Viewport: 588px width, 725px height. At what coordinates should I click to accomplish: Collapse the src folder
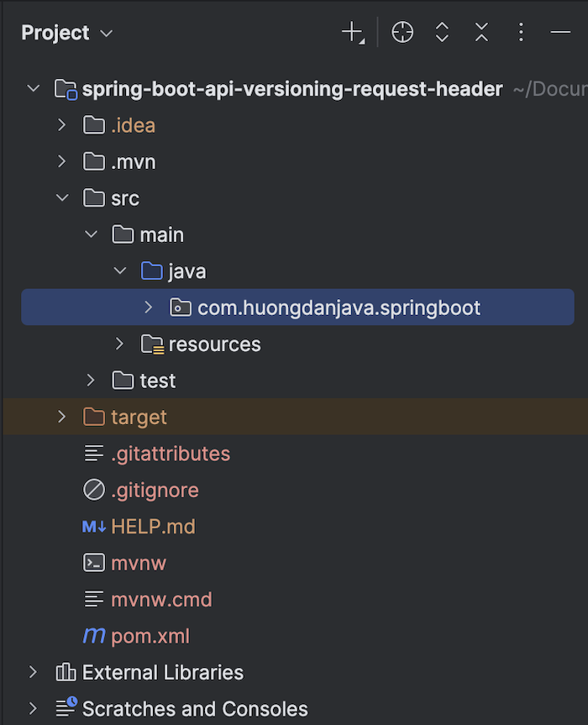click(61, 198)
